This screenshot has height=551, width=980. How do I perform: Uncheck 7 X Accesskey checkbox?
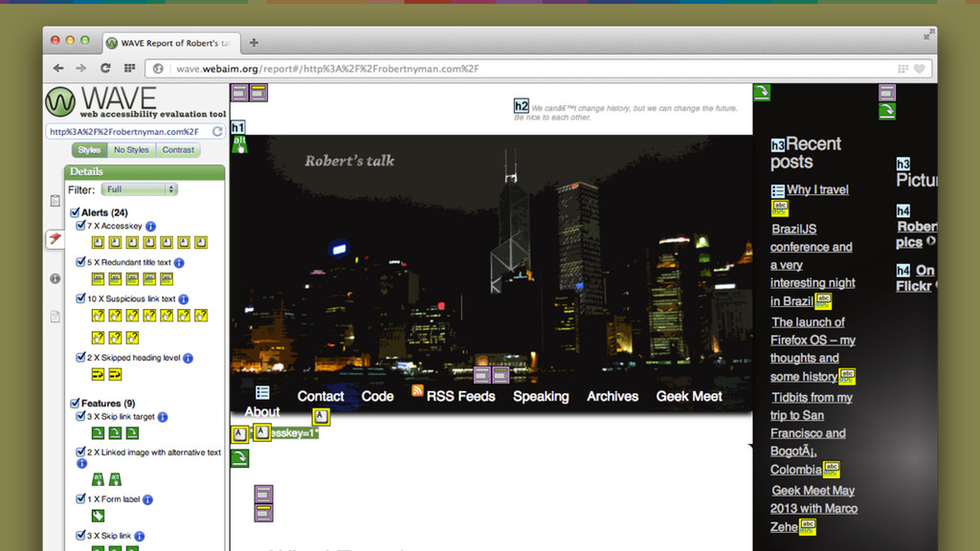(x=80, y=226)
